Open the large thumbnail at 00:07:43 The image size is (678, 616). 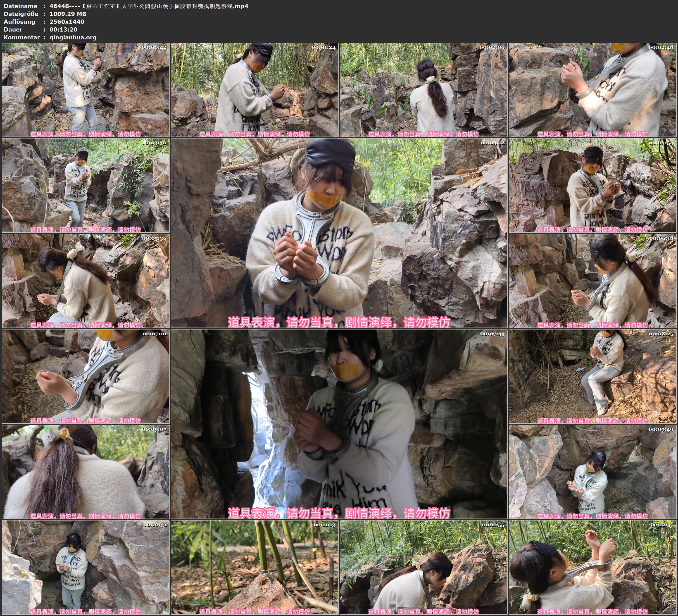pyautogui.click(x=339, y=424)
